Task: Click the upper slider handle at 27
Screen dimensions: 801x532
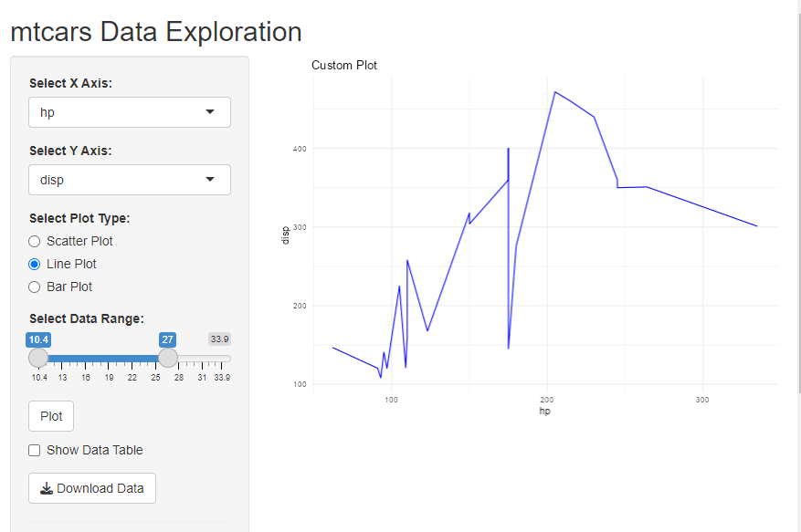Action: (168, 358)
